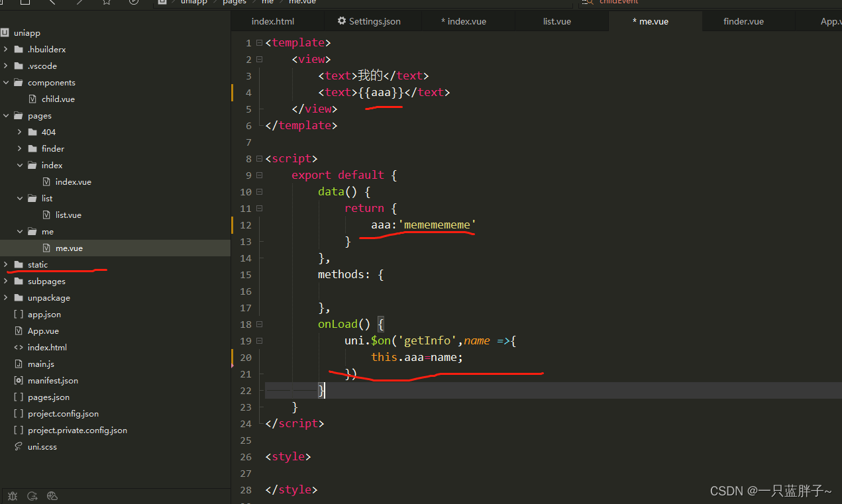Click the main.js file icon
The height and width of the screenshot is (504, 842).
(19, 364)
